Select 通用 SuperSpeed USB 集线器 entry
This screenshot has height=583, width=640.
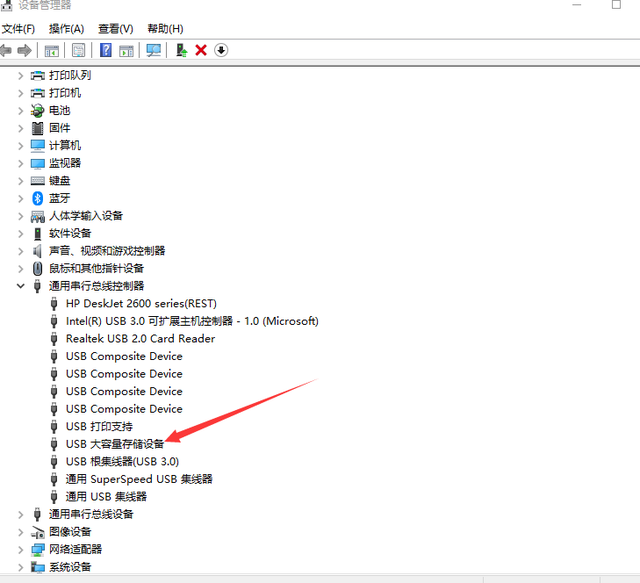tap(139, 479)
